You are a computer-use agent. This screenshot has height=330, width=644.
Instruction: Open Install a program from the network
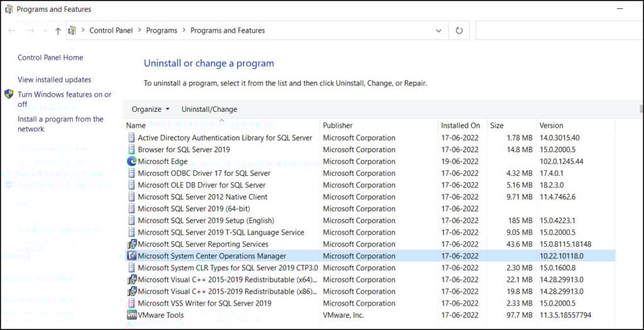pos(60,124)
